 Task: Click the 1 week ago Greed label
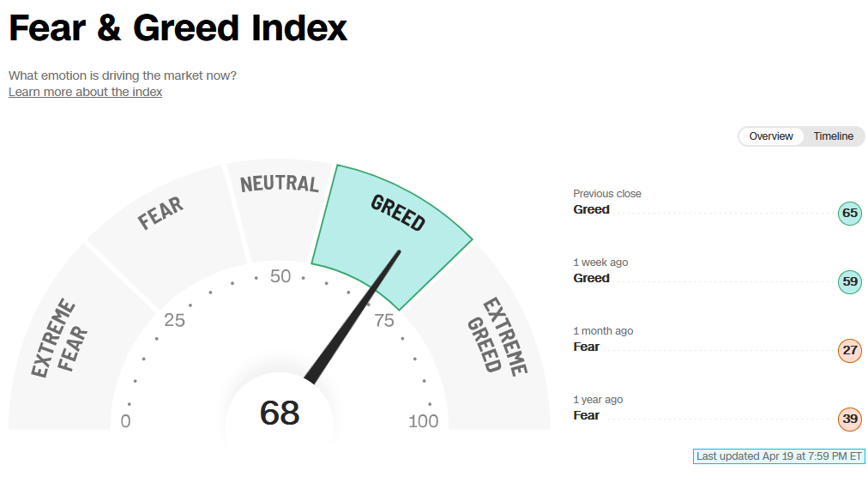click(x=591, y=279)
